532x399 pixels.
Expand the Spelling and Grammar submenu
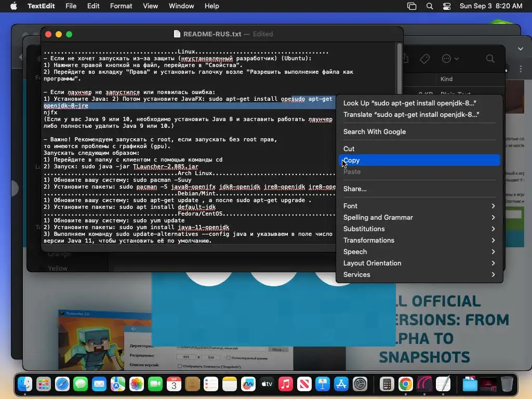point(419,218)
